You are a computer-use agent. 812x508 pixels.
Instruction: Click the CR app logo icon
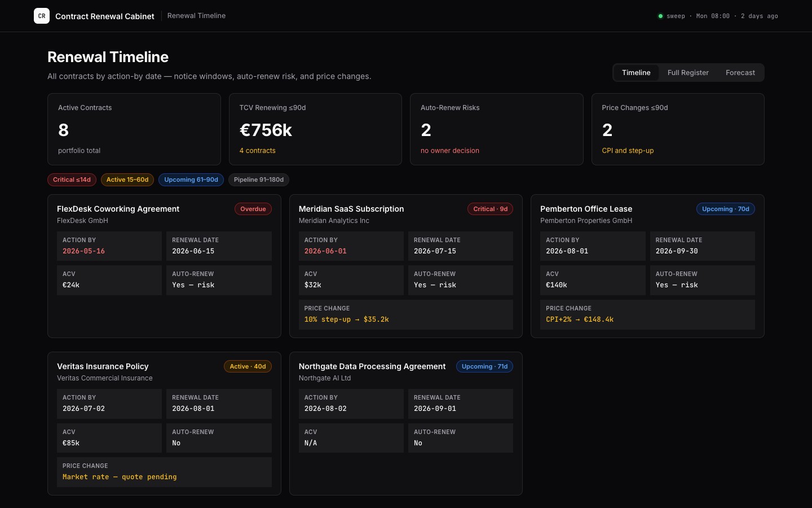42,16
